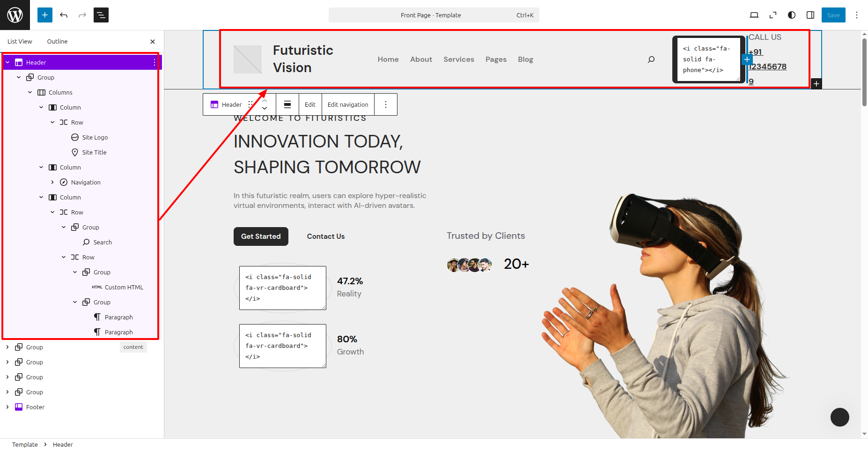The width and height of the screenshot is (868, 450).
Task: Open Header block toolbar options menu
Action: pos(386,104)
